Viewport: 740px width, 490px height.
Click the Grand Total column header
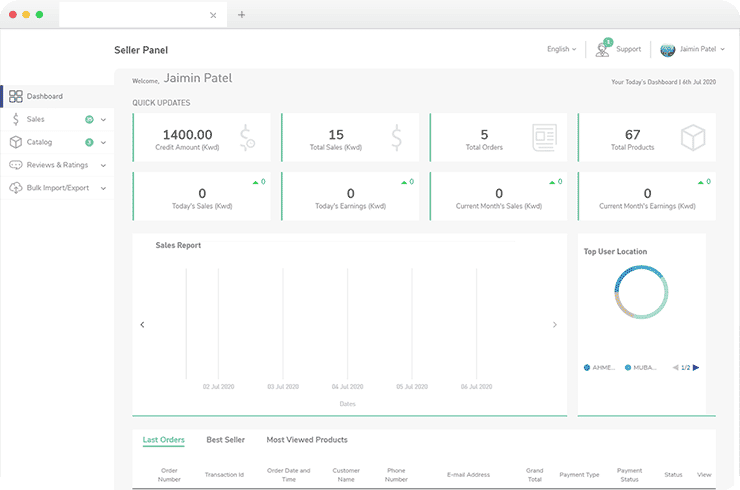pyautogui.click(x=534, y=475)
